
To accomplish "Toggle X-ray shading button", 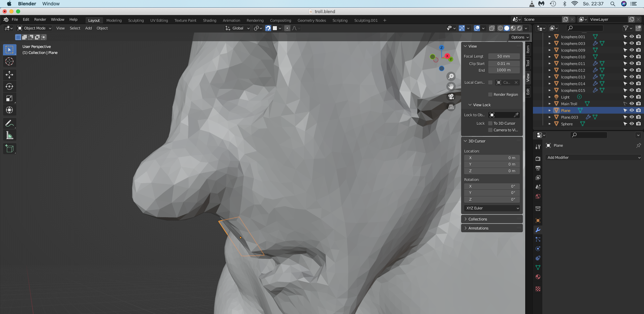I will pos(492,28).
